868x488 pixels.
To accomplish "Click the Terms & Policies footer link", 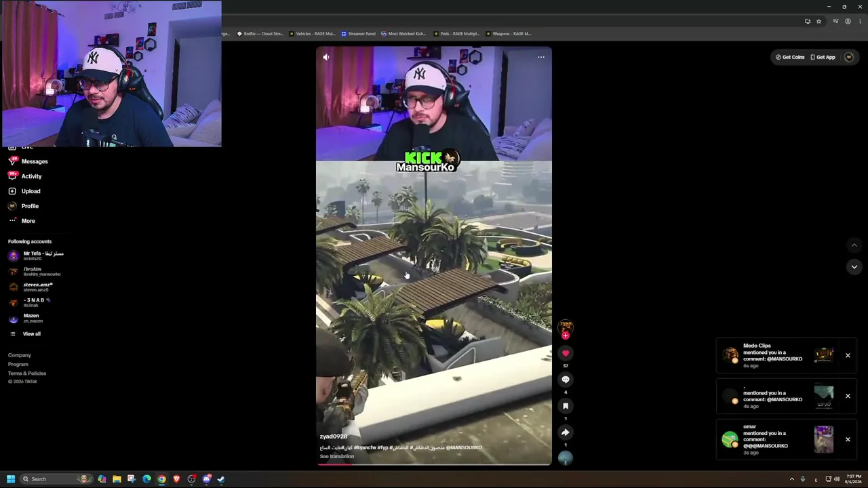I will [27, 373].
